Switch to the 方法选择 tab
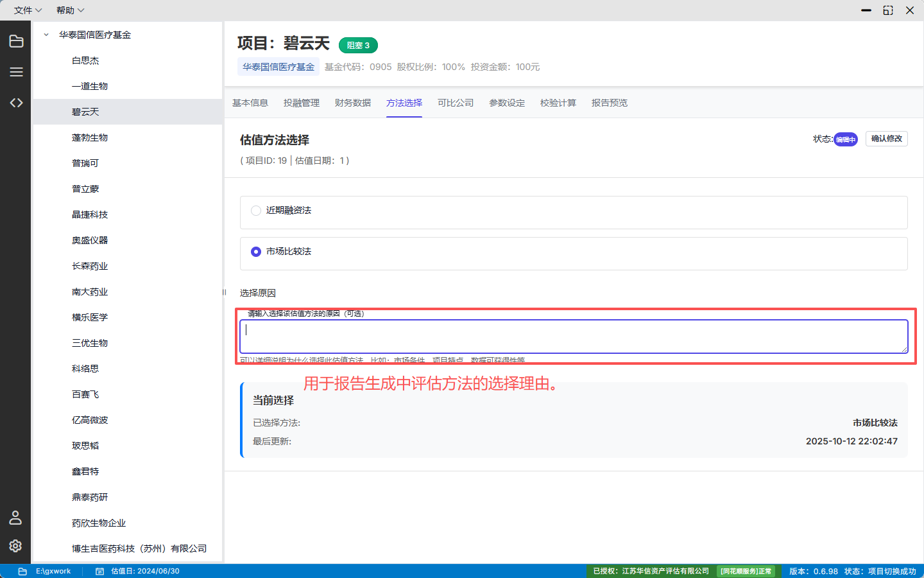This screenshot has width=924, height=578. tap(404, 103)
